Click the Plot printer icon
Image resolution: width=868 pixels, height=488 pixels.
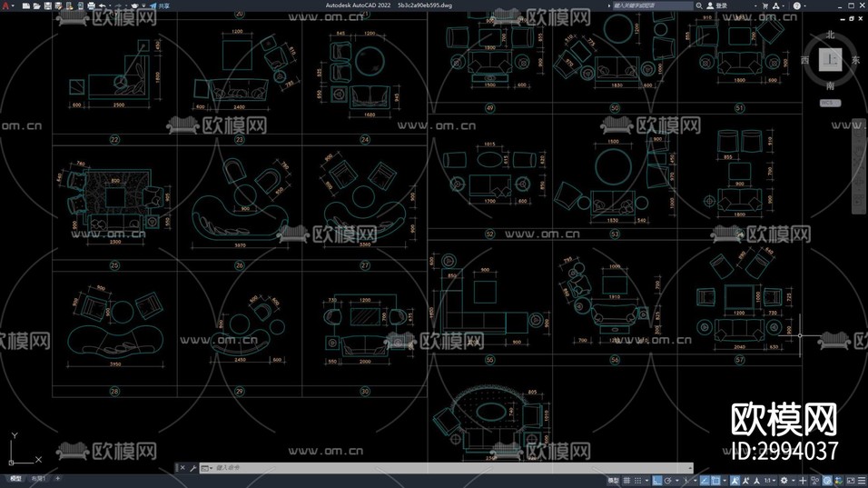pos(91,5)
